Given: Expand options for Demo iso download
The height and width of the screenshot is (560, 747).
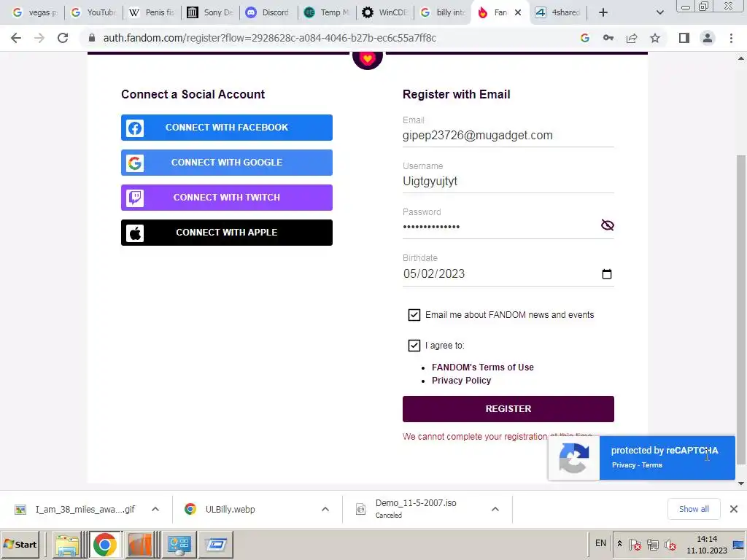Looking at the screenshot, I should coord(495,510).
